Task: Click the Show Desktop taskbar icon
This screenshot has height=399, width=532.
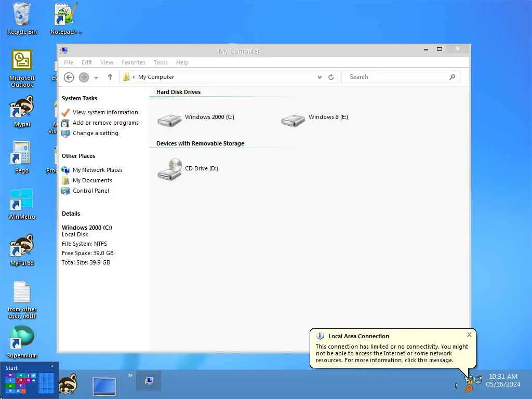Action: tap(104, 386)
